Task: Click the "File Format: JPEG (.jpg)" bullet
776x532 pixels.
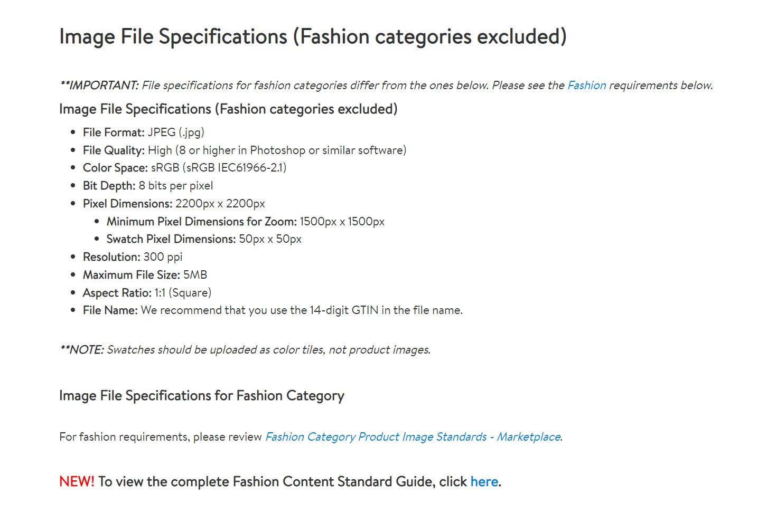Action: coord(143,132)
